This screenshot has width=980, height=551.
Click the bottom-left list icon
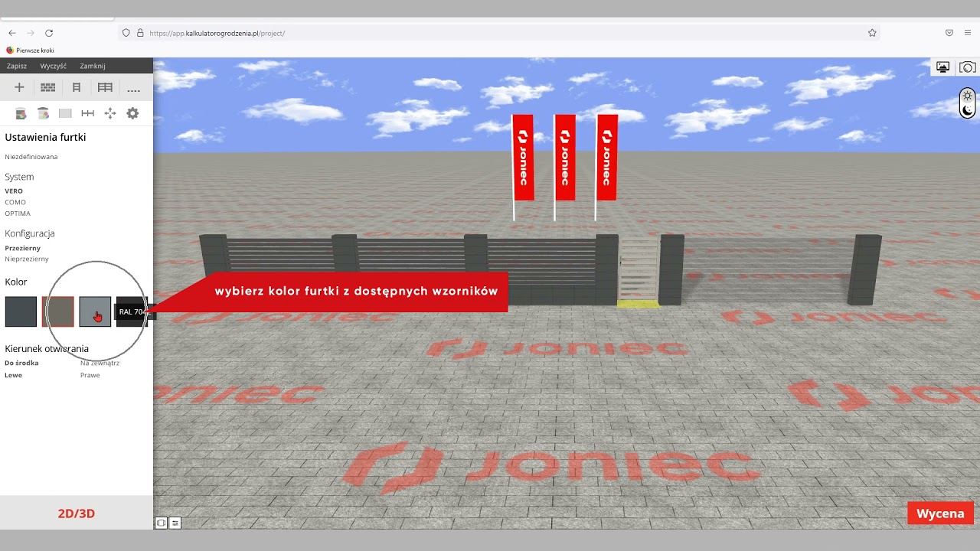point(175,523)
